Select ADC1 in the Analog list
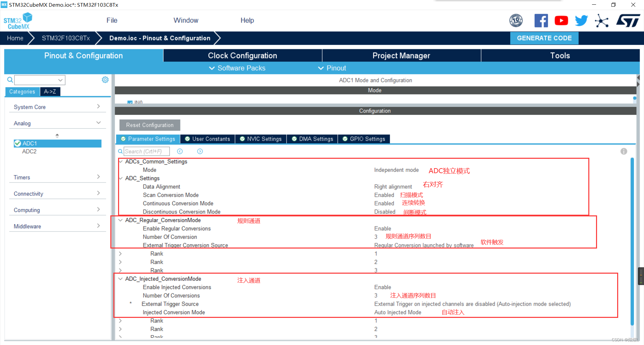 coord(57,143)
